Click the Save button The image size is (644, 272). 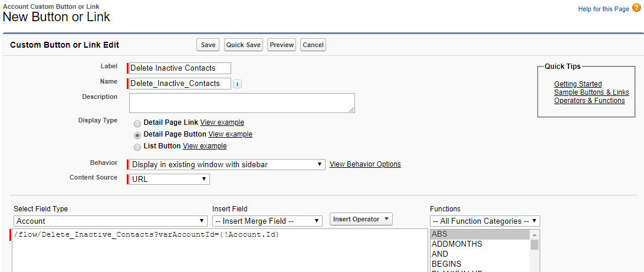coord(208,45)
